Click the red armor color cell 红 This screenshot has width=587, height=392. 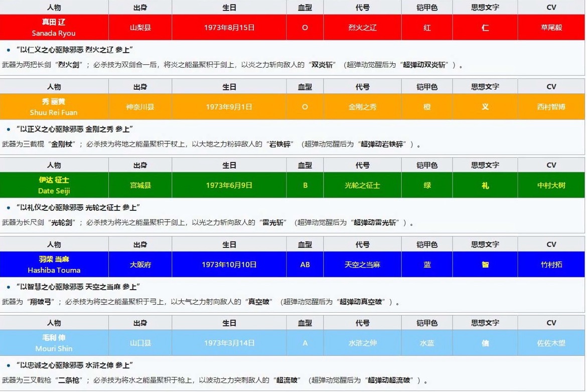click(x=427, y=28)
